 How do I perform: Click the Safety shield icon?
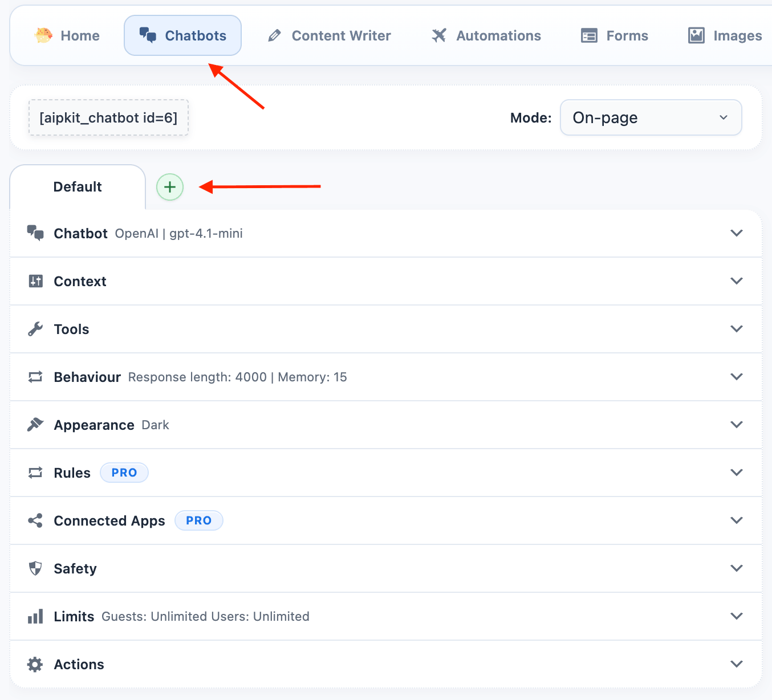[35, 568]
